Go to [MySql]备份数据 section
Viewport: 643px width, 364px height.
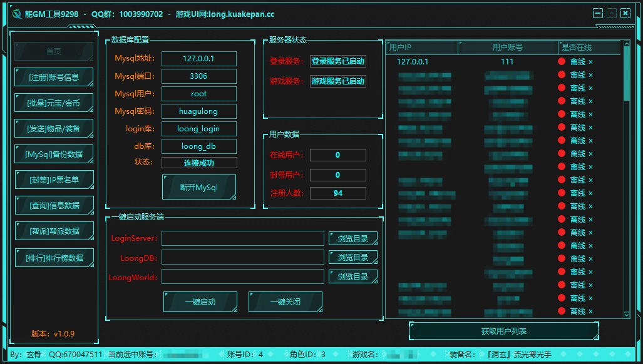coord(54,154)
